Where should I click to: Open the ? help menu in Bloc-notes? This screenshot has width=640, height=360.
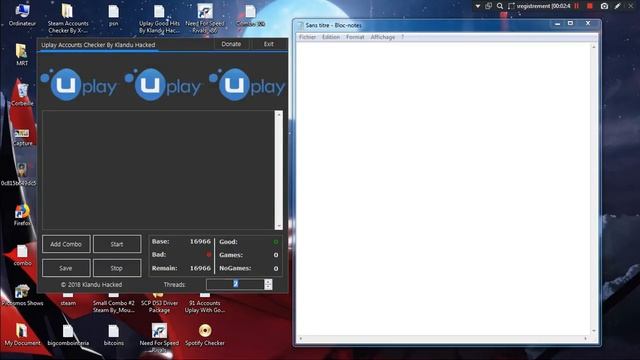point(402,37)
